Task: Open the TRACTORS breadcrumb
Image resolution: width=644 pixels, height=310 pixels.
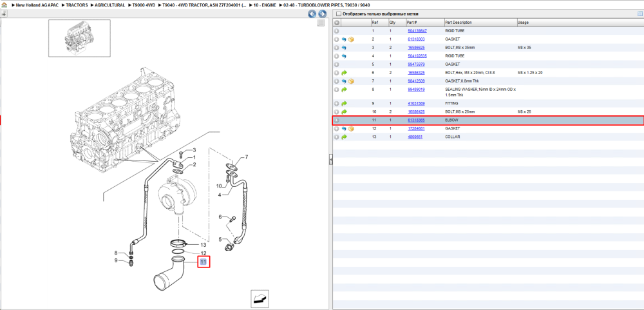Action: pyautogui.click(x=77, y=5)
